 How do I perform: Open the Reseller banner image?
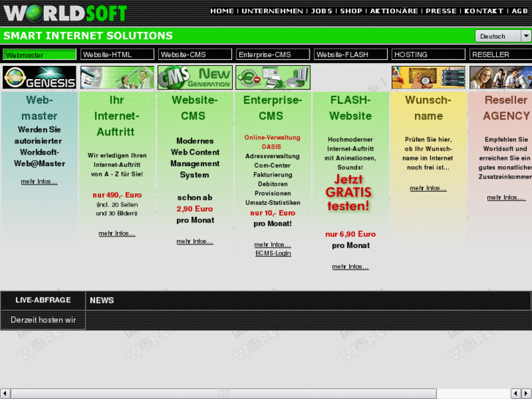point(501,78)
